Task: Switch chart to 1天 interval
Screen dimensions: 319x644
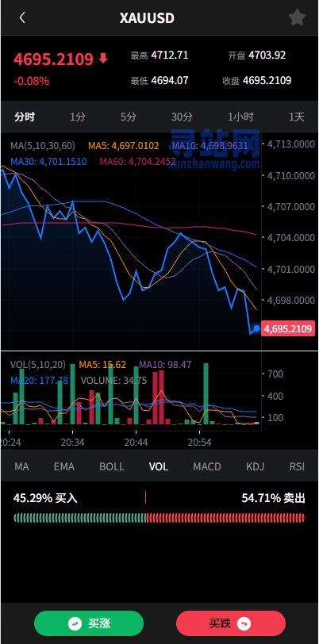Action: (297, 117)
